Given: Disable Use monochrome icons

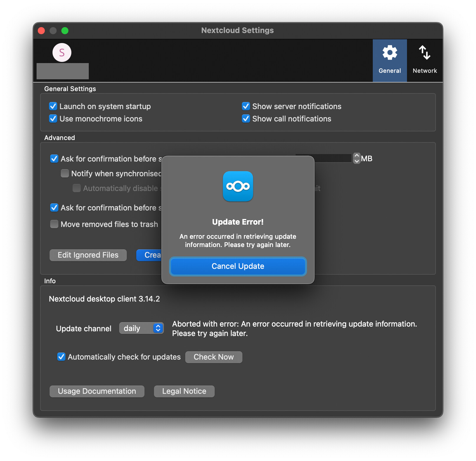Looking at the screenshot, I should click(53, 119).
